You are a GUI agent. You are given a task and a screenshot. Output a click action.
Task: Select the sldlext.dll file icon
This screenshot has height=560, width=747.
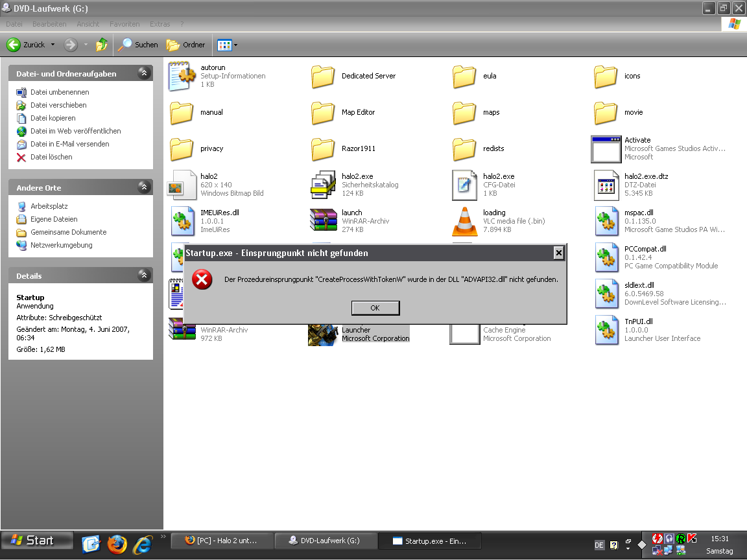click(x=606, y=294)
